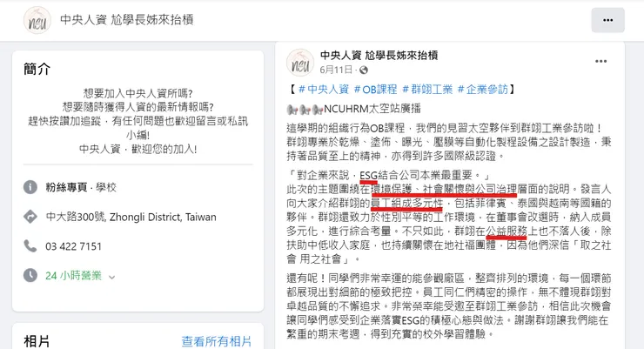
Task: Click the info icon beside 粉絲專頁
Action: click(x=30, y=187)
